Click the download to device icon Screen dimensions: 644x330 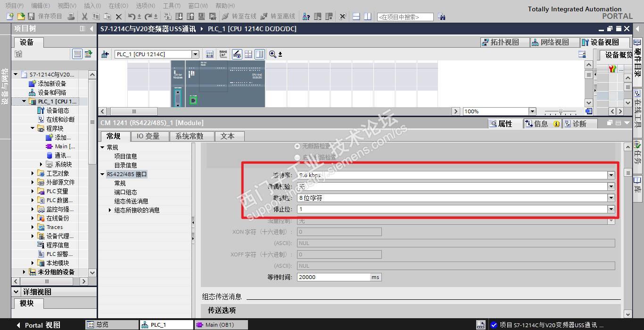pyautogui.click(x=179, y=17)
